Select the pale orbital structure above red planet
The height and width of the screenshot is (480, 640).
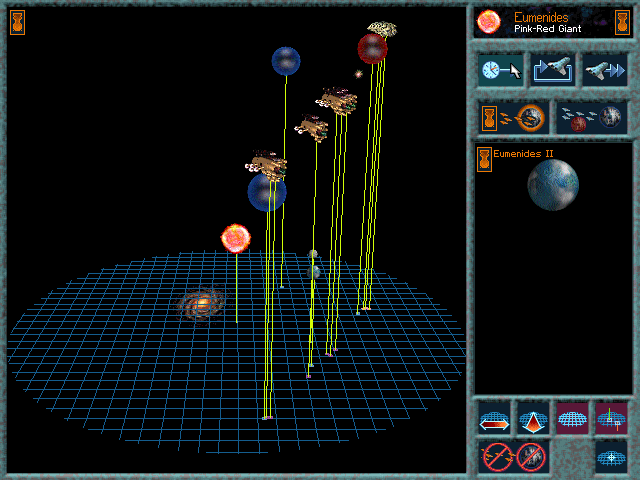click(x=382, y=29)
